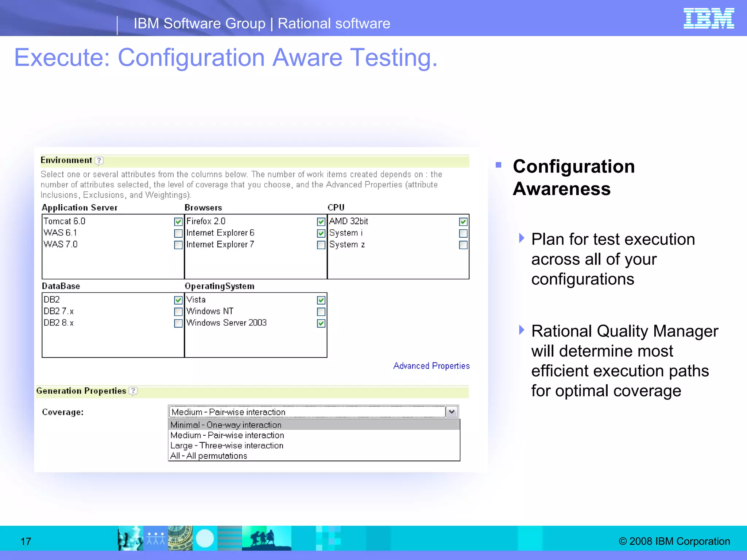Click the System z list entry
This screenshot has height=560, width=747.
pos(347,244)
